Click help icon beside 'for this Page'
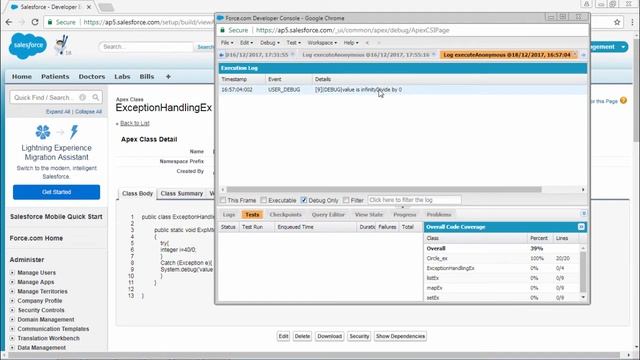This screenshot has width=640, height=360. pyautogui.click(x=623, y=100)
